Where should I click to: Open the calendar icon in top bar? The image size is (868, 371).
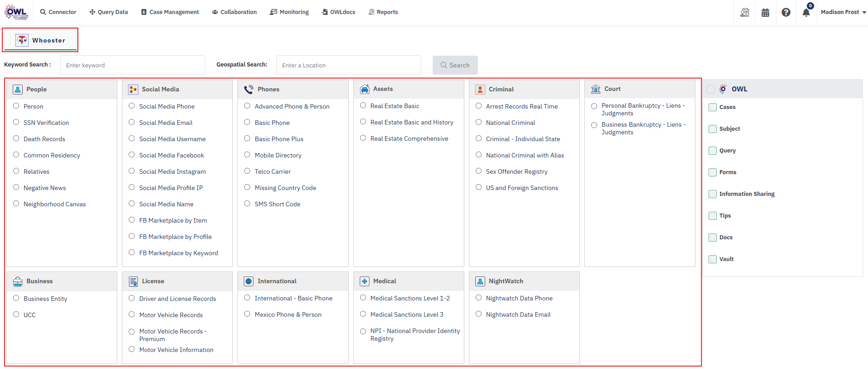765,13
